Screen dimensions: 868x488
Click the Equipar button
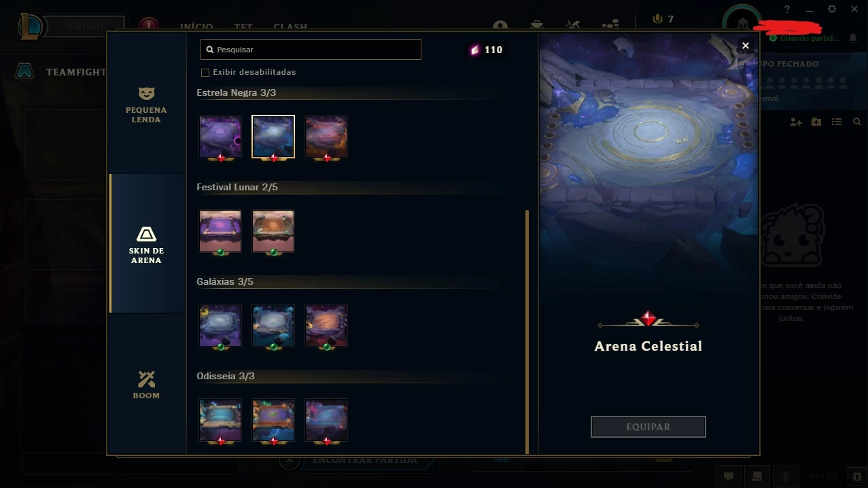[x=648, y=427]
